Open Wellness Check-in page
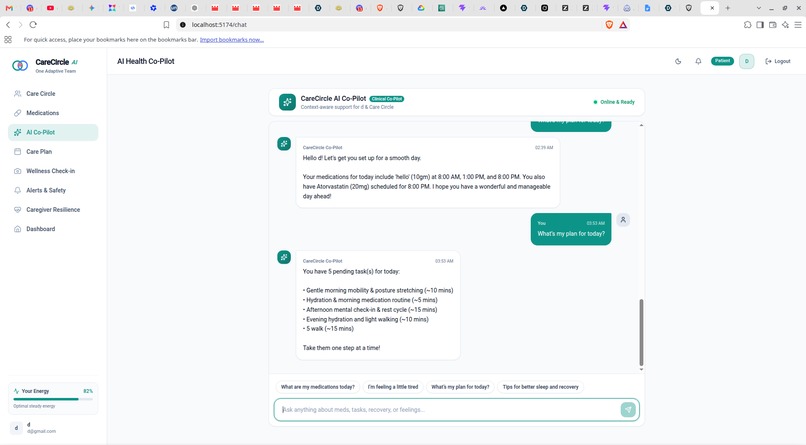The width and height of the screenshot is (806, 445). 53,171
